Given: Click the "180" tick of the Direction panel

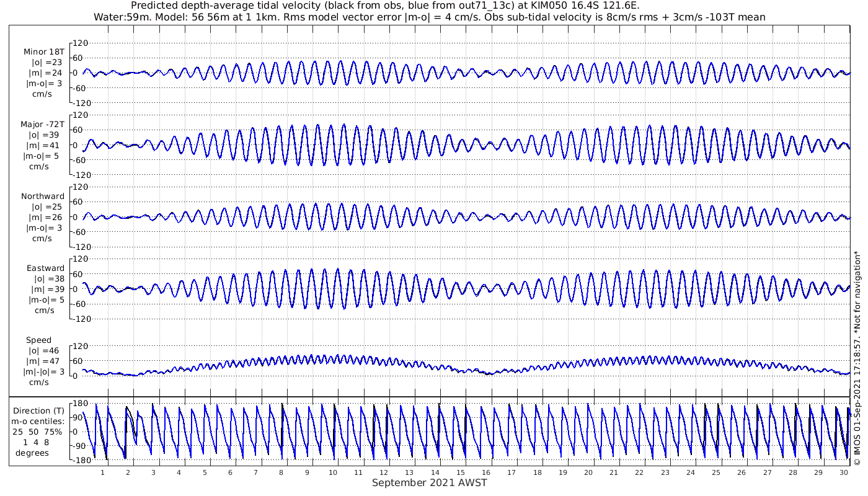Looking at the screenshot, I should pyautogui.click(x=79, y=403).
